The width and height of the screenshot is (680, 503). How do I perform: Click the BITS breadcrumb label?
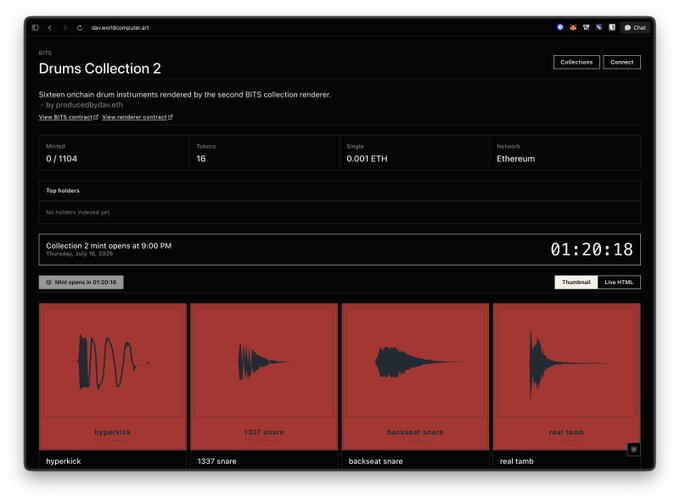[x=45, y=53]
